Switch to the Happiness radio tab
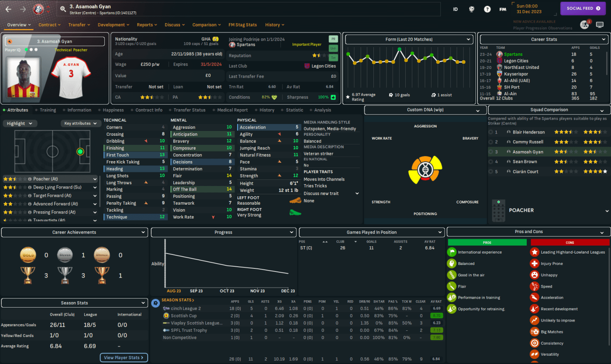 [113, 110]
